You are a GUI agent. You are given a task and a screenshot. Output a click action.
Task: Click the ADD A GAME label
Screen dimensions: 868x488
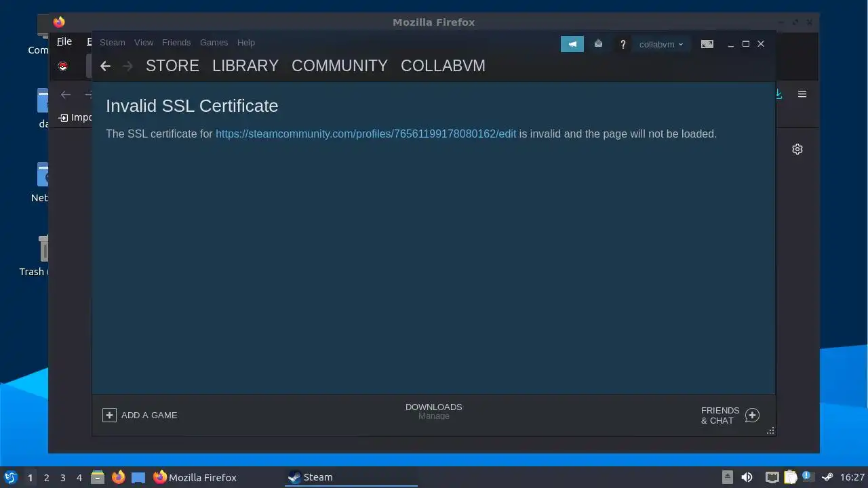(x=149, y=415)
